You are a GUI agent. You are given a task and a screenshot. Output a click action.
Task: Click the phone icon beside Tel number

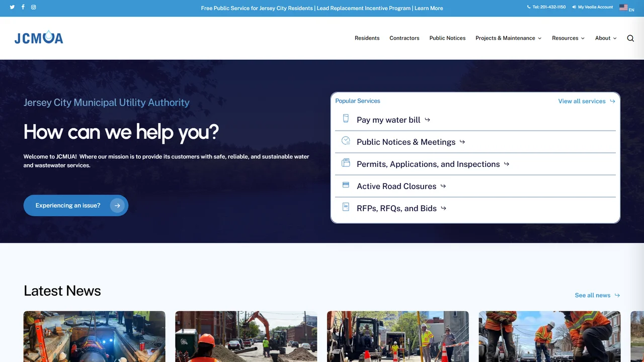point(529,7)
